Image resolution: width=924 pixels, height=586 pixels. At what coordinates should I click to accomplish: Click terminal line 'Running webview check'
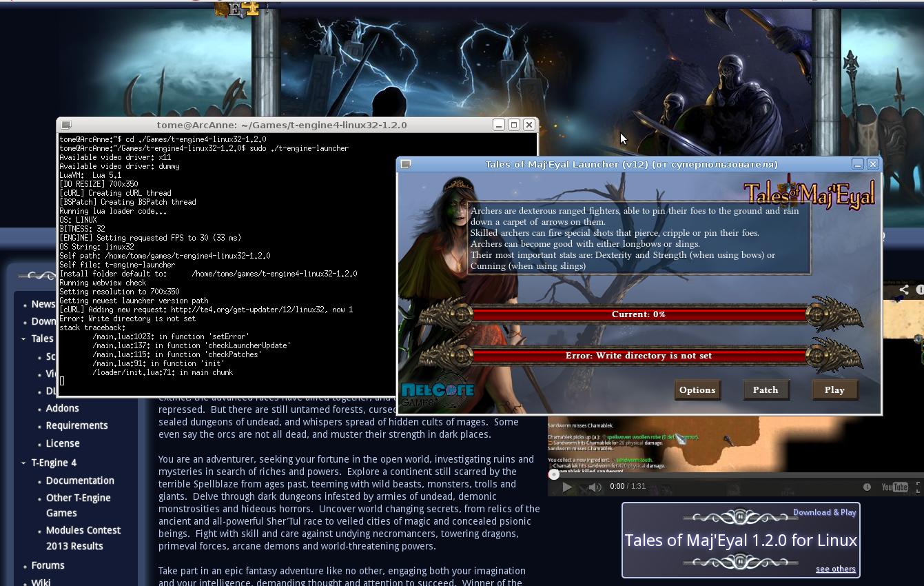click(103, 283)
